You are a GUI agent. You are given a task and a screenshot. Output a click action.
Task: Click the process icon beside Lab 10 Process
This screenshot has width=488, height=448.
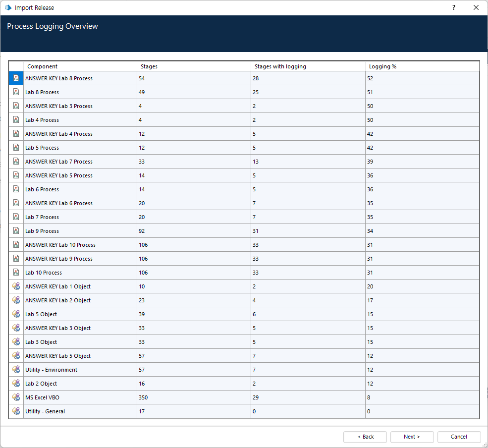click(16, 273)
